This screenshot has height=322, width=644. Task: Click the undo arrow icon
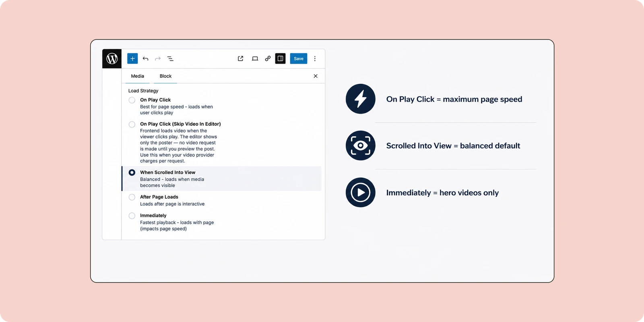coord(145,58)
